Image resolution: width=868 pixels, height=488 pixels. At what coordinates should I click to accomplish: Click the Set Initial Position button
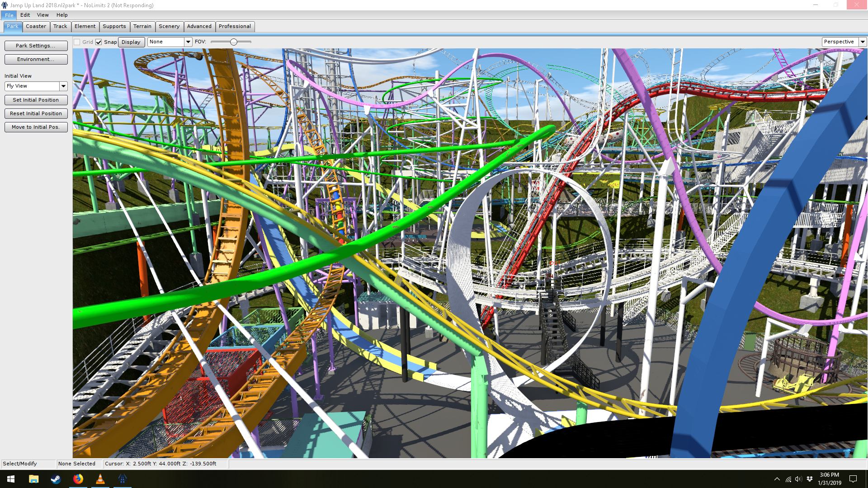pos(36,100)
